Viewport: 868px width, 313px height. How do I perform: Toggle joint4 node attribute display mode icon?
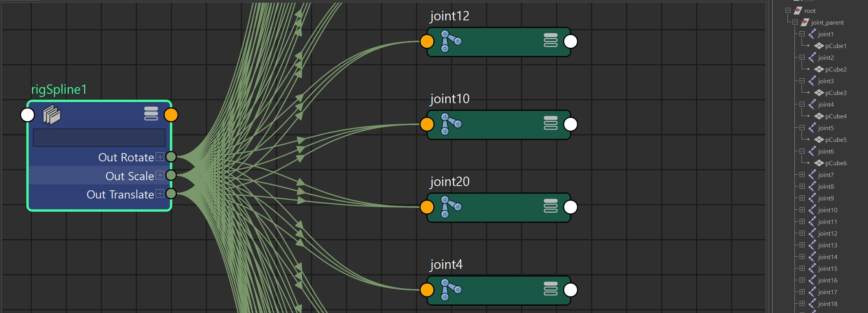(x=551, y=289)
